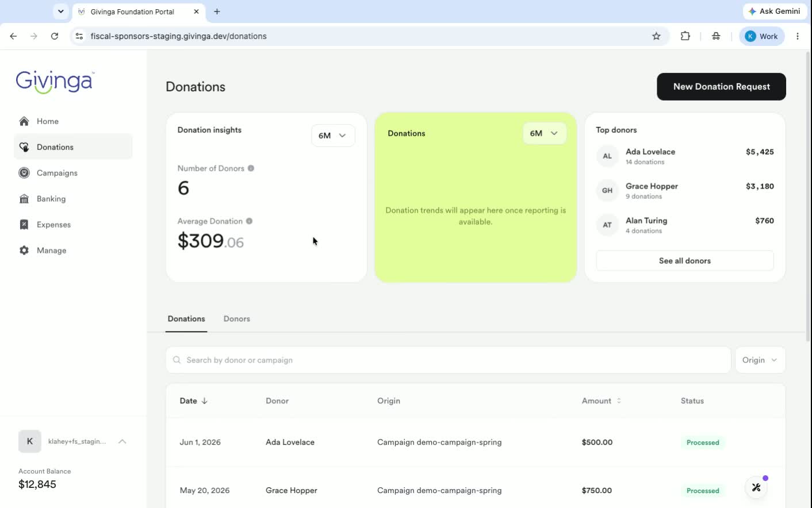The image size is (812, 508).
Task: Open the Donations sidebar item
Action: click(x=73, y=147)
